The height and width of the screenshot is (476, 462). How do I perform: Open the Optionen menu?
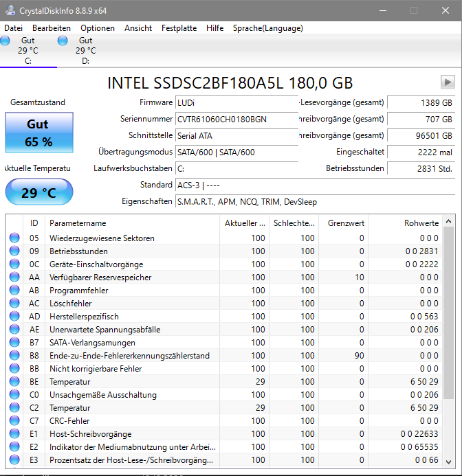click(x=98, y=28)
